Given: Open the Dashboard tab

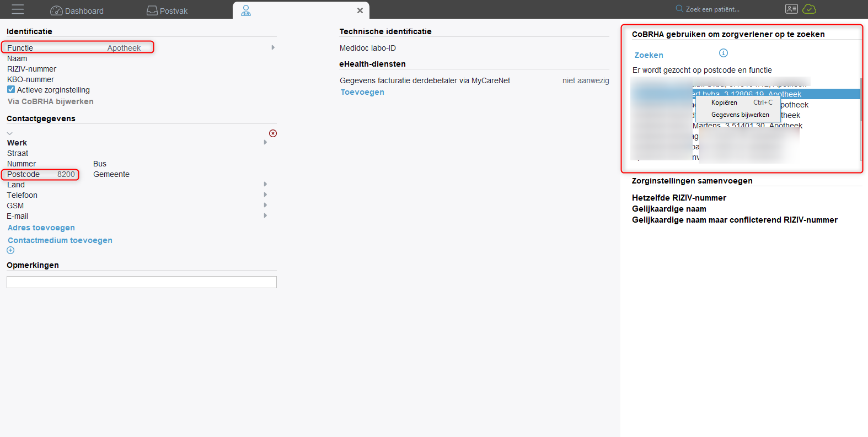Looking at the screenshot, I should 77,10.
